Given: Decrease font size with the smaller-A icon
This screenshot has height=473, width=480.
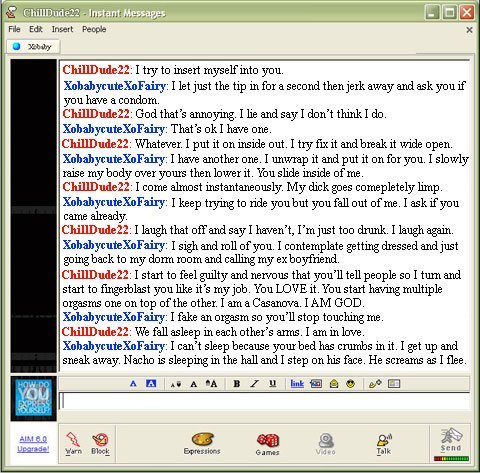Looking at the screenshot, I should tap(176, 384).
